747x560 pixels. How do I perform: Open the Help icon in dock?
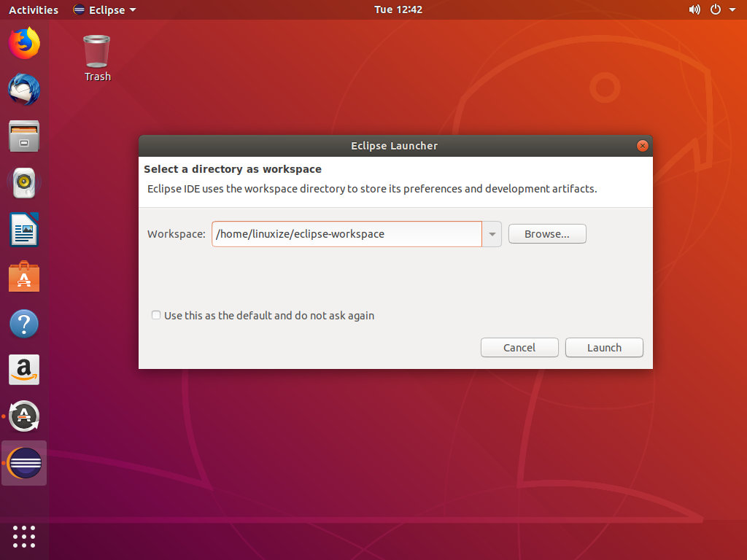[x=24, y=323]
